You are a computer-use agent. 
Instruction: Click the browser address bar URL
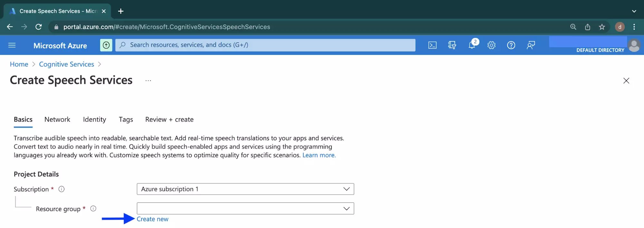coord(167,27)
